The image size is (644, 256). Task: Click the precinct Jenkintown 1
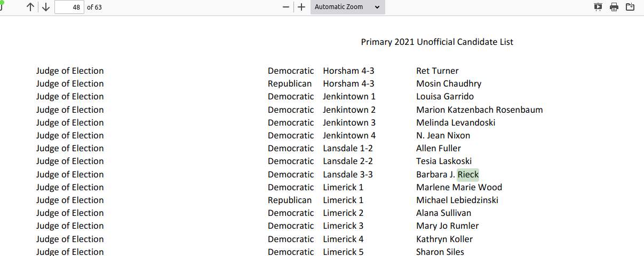pos(349,97)
